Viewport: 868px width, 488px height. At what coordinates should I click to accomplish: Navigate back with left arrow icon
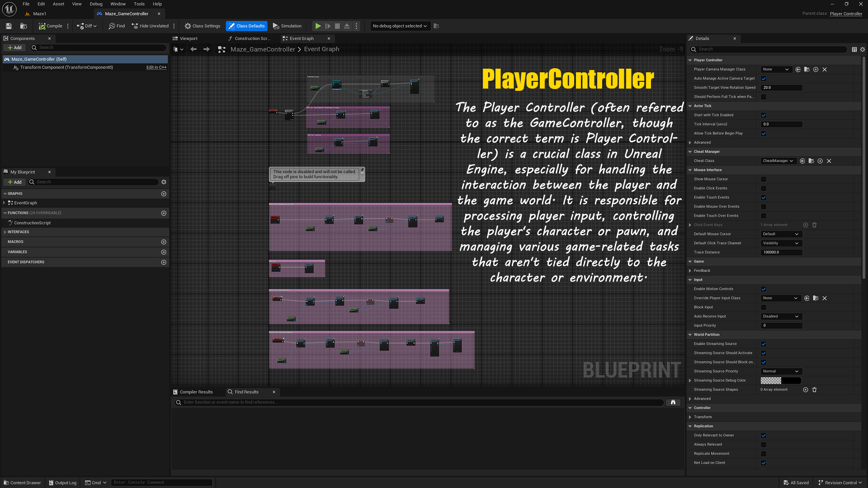193,49
